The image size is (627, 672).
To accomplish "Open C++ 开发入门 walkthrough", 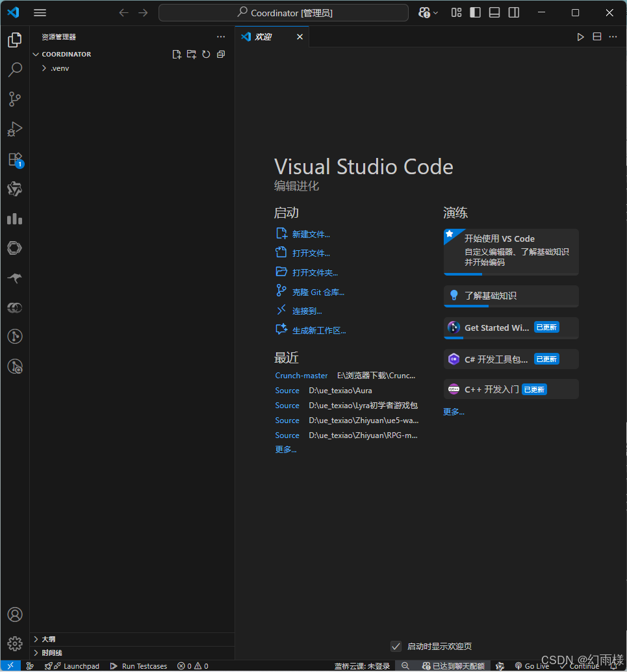I will [511, 389].
